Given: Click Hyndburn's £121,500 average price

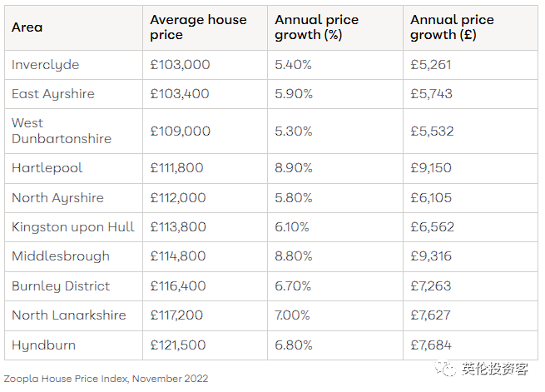Looking at the screenshot, I should [x=178, y=345].
